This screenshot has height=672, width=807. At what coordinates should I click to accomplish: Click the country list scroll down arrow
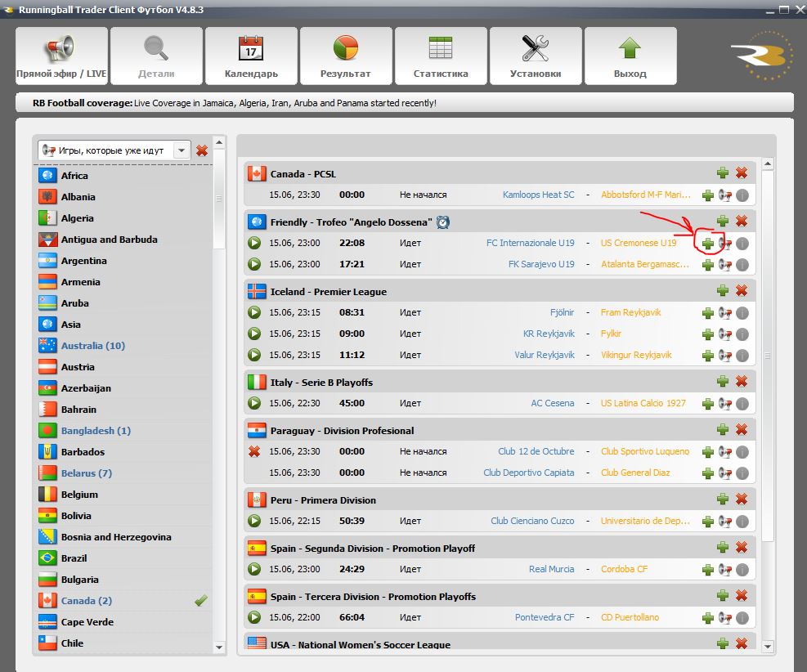[219, 647]
